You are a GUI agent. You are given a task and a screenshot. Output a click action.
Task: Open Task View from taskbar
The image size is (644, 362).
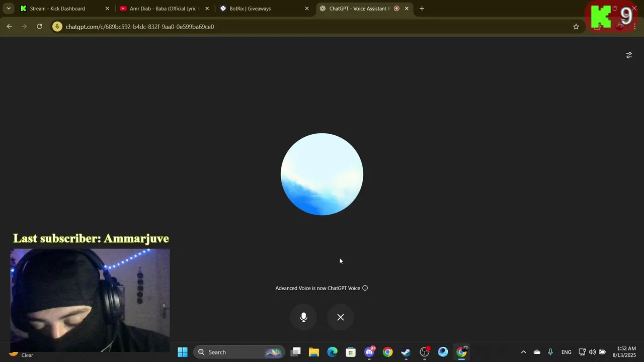[296, 352]
